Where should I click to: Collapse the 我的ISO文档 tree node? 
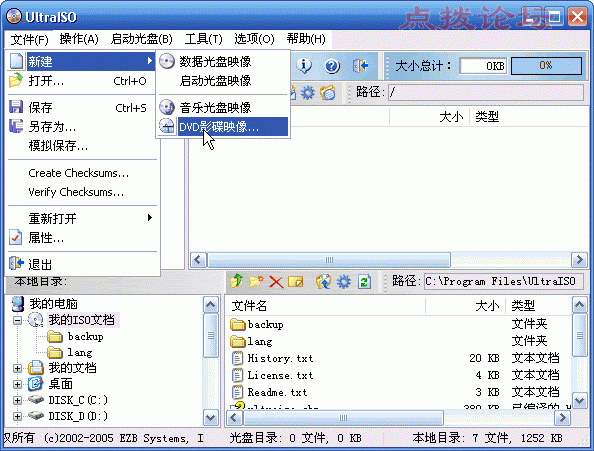17,320
